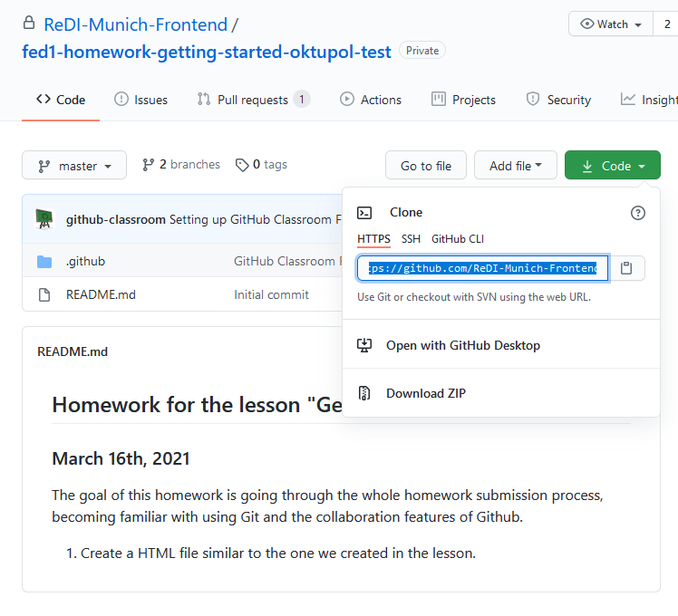Open the Pull requests tab
The width and height of the screenshot is (678, 616).
tap(252, 100)
